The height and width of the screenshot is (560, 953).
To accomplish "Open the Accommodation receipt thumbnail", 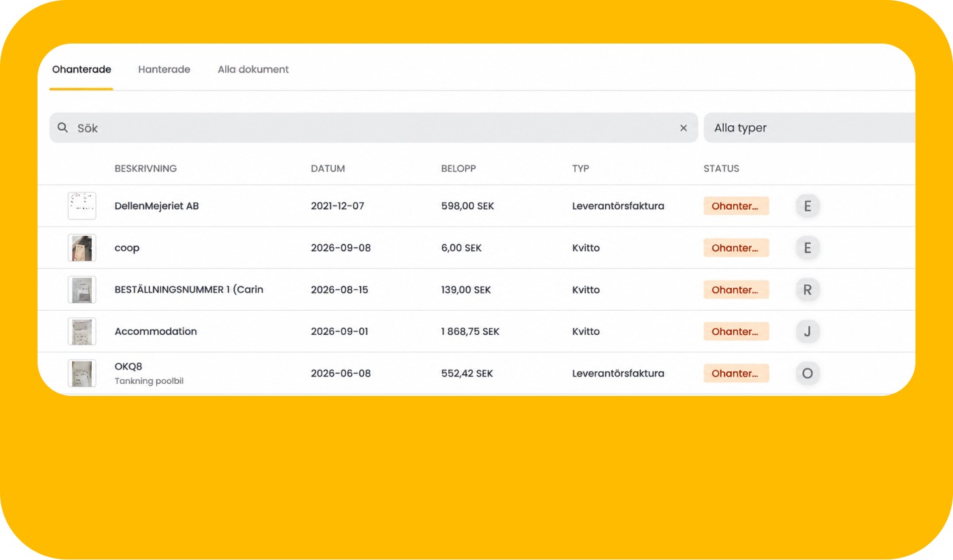I will pos(82,332).
